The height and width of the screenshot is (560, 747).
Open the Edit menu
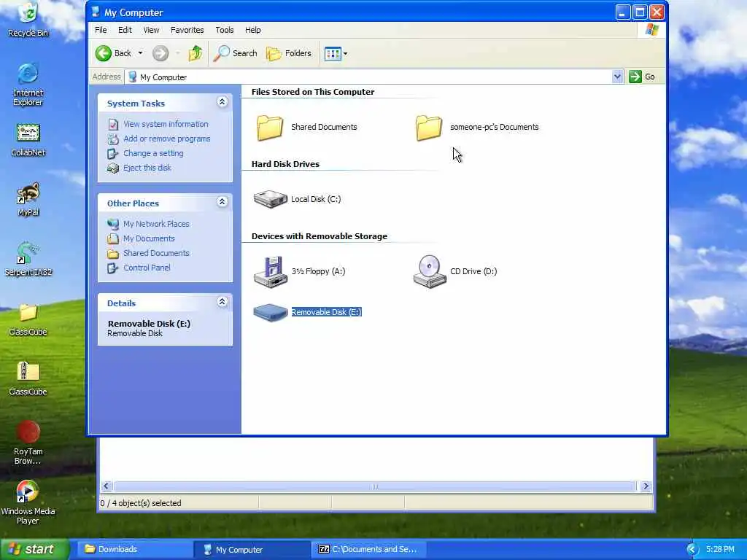(x=125, y=30)
